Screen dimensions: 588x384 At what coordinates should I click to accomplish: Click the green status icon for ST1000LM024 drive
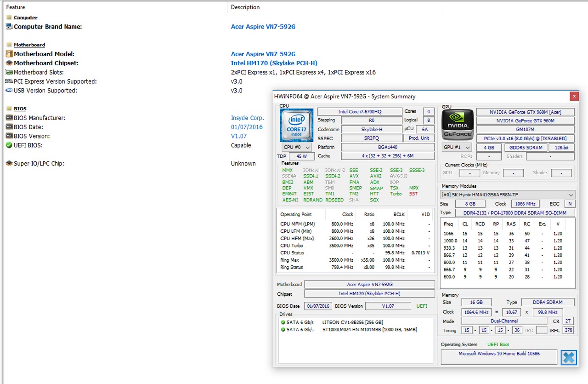click(283, 329)
